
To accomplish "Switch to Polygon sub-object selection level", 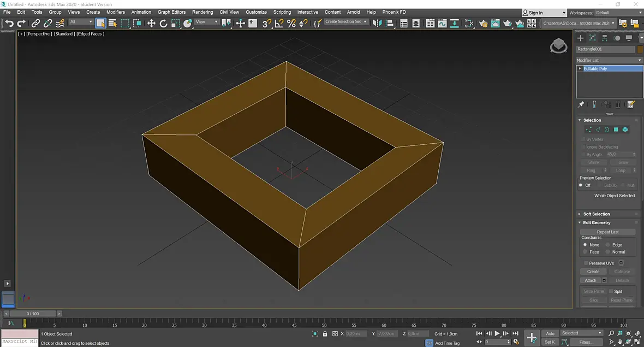I will coord(616,130).
